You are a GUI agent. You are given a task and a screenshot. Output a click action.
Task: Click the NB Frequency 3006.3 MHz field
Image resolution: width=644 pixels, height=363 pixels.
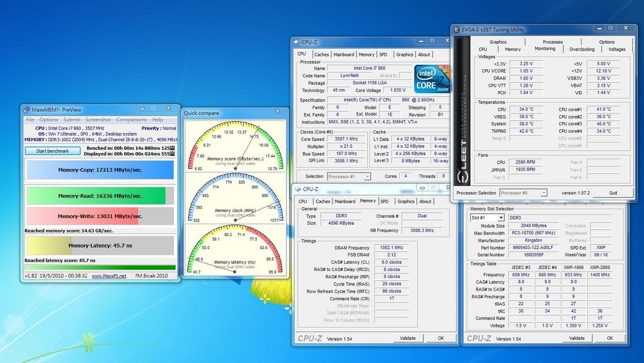(422, 230)
